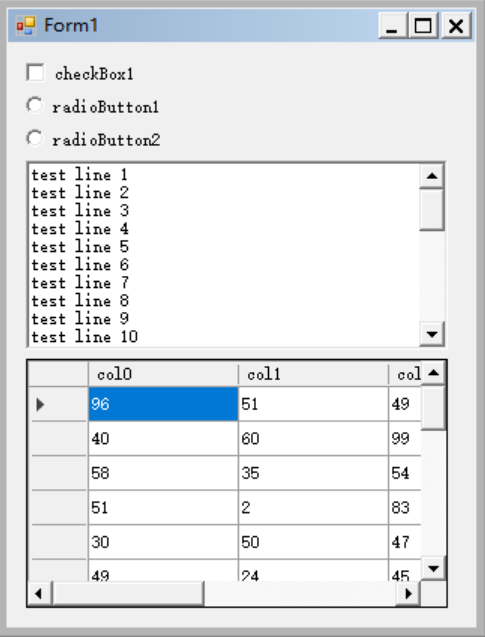Select the cell with value 54
This screenshot has width=485, height=637.
coord(405,473)
